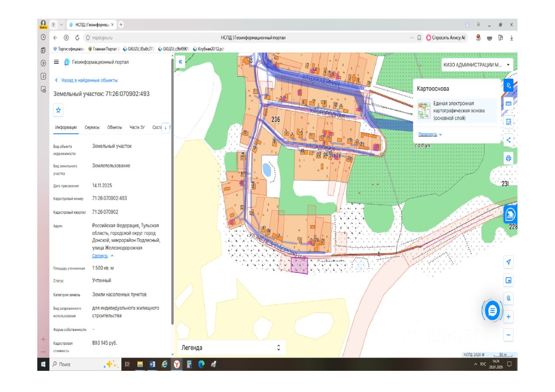Collapse the left info panel with the double chevron
This screenshot has width=555, height=392.
point(180,62)
